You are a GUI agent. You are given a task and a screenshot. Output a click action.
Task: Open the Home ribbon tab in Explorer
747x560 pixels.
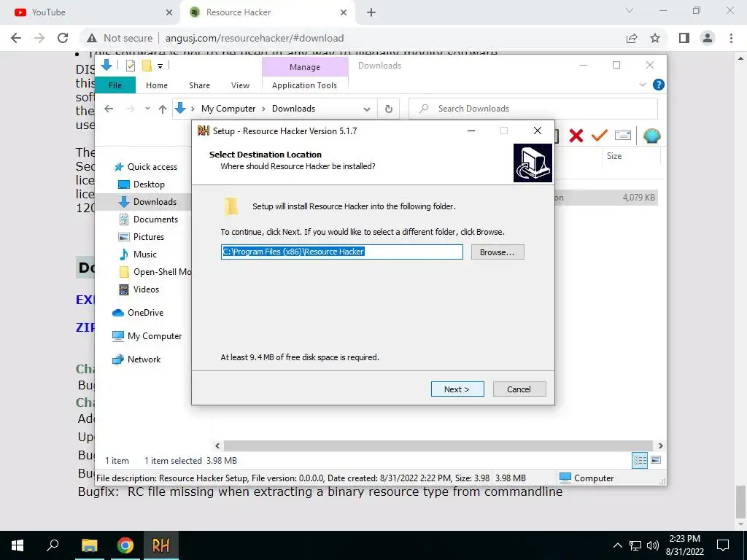157,85
